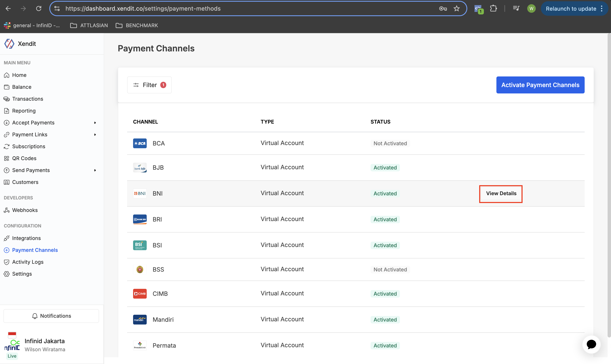Click the BCA bank logo
Viewport: 611px width, 364px height.
click(x=140, y=143)
